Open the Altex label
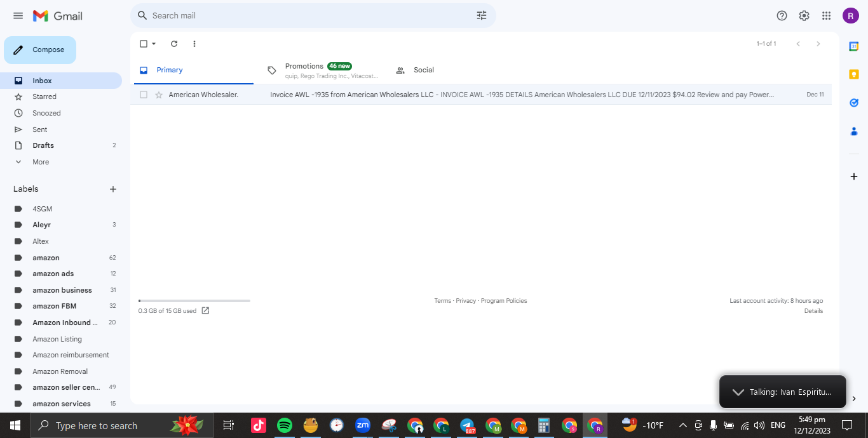The height and width of the screenshot is (438, 868). (x=61, y=241)
